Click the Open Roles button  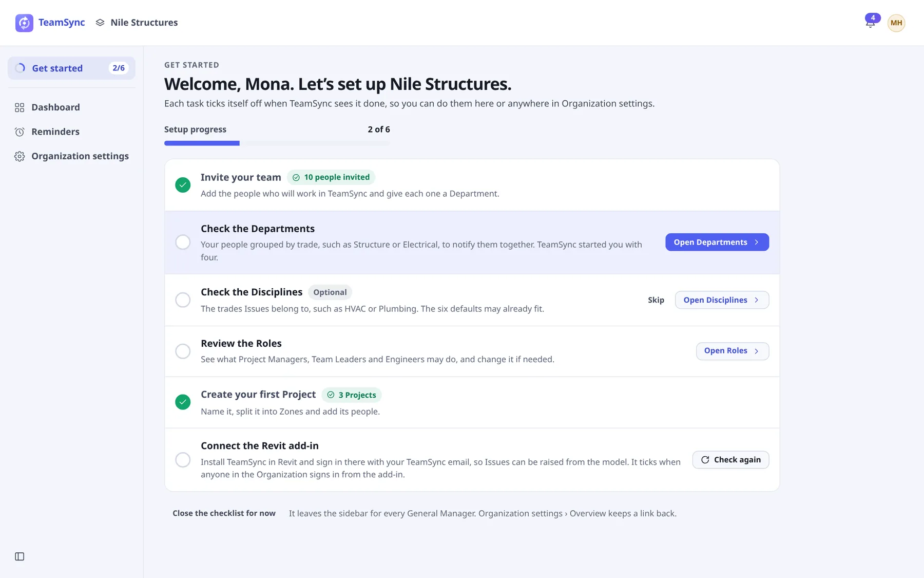[x=733, y=351]
